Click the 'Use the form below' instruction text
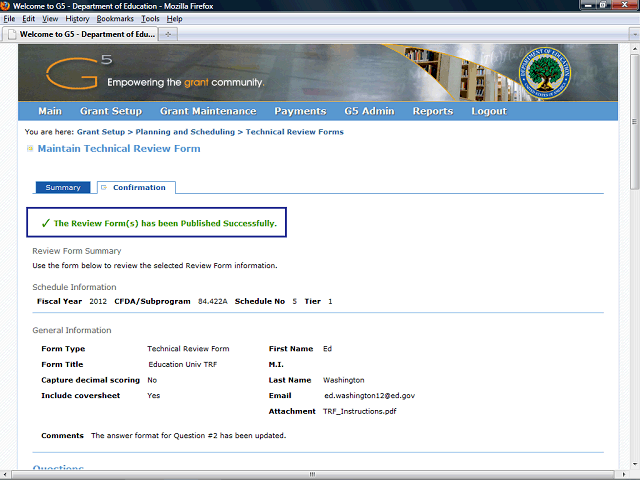The width and height of the screenshot is (640, 480). [x=155, y=265]
